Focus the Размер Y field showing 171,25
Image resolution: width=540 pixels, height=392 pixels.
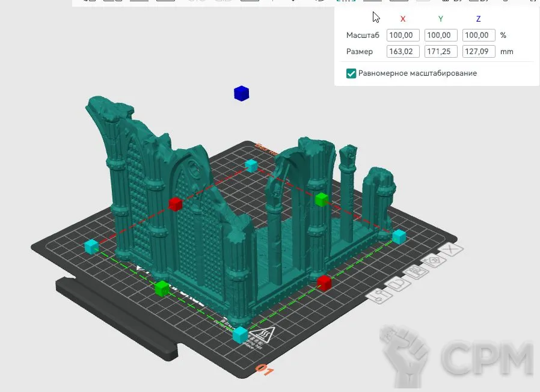441,52
